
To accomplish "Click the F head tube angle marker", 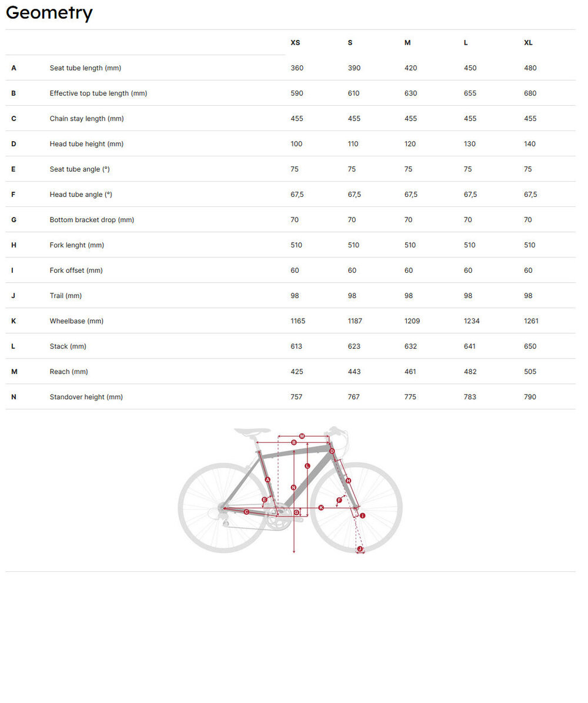I will pyautogui.click(x=339, y=500).
